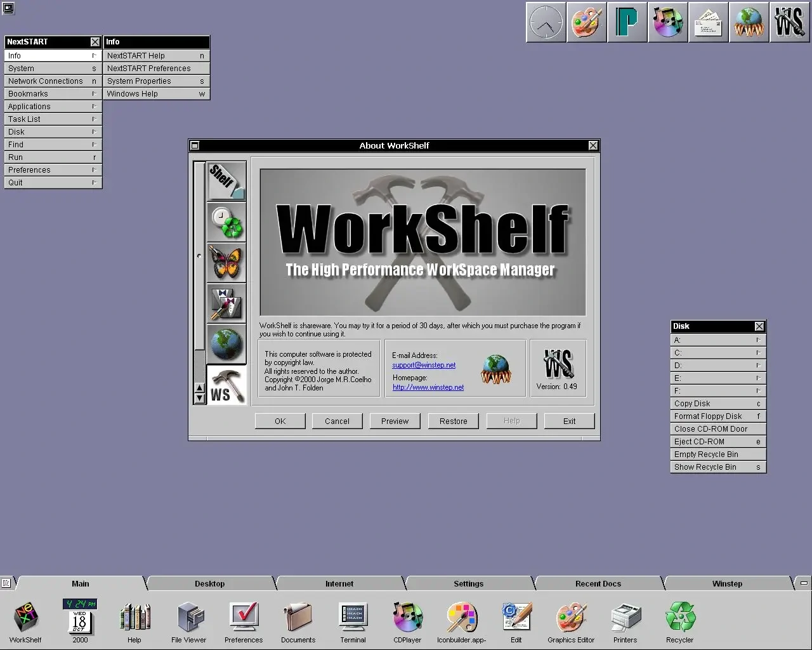Select the Shelf tag icon in sidebar

pyautogui.click(x=226, y=182)
